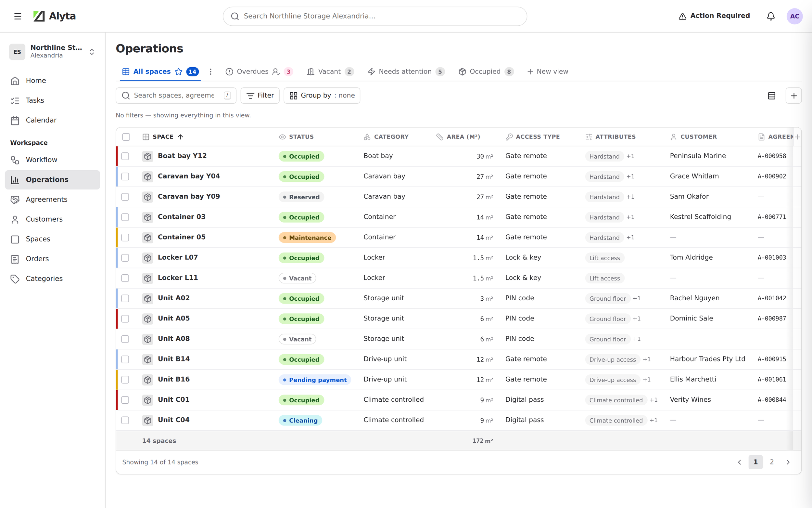812x508 pixels.
Task: Select the Locker L11 row checkbox
Action: click(x=125, y=278)
